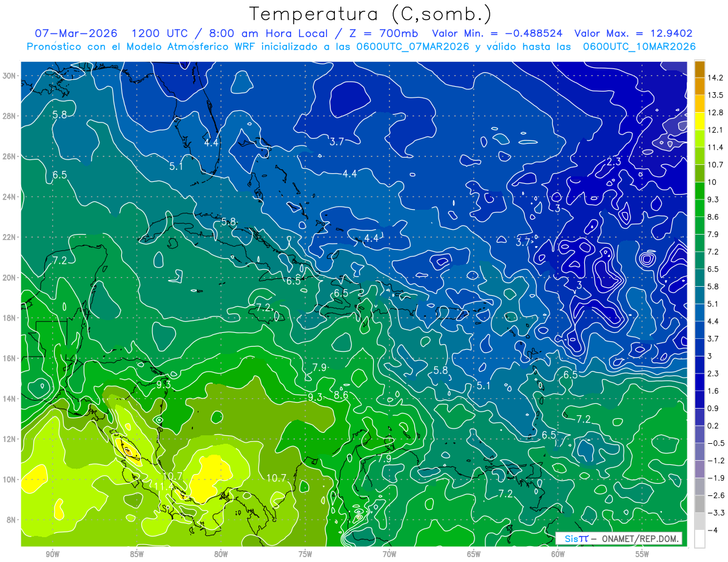Pick the gray swatch between -3.3 and -2.6
Screen dimensions: 728x562
(x=699, y=504)
